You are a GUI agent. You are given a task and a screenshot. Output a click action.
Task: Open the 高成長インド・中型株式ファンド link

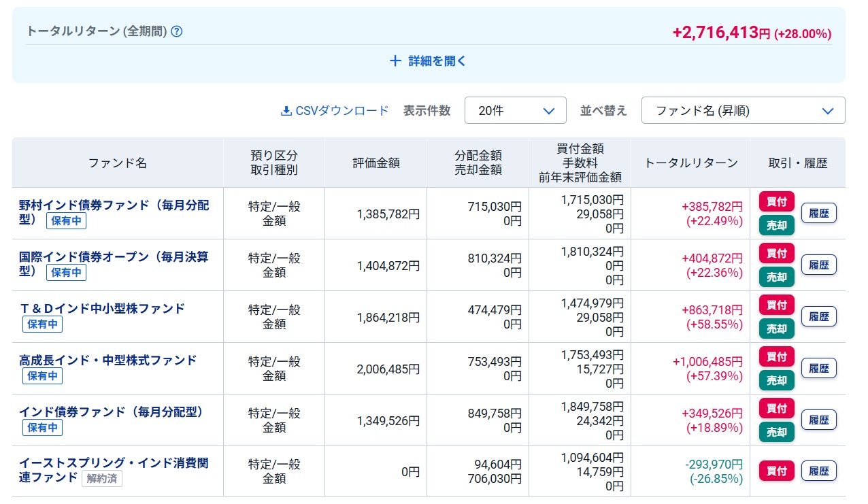(x=107, y=360)
